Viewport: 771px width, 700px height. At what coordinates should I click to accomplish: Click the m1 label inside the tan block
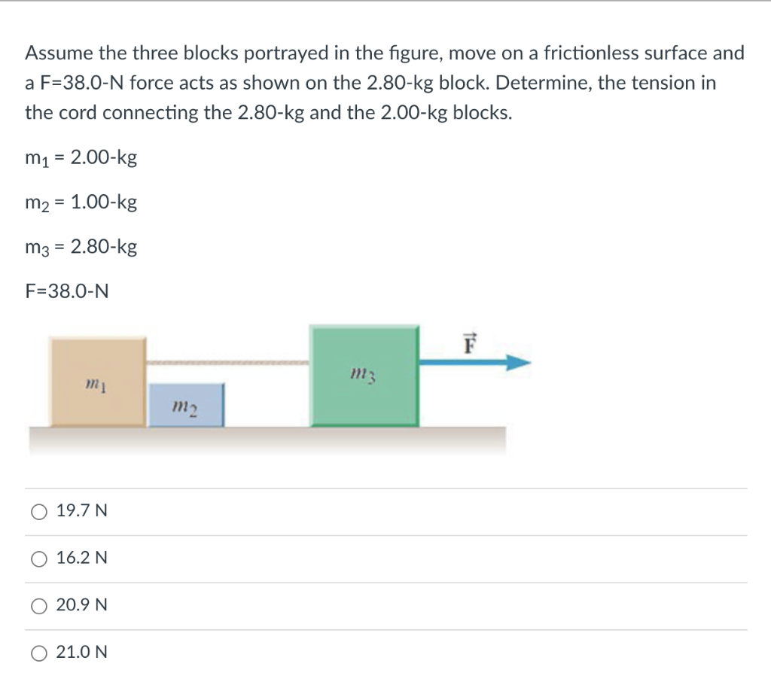point(93,386)
